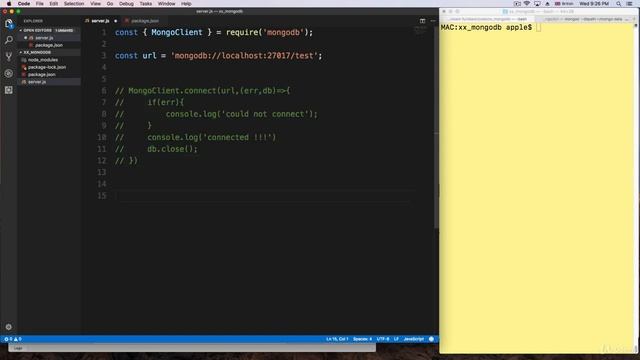This screenshot has height=360, width=640.
Task: Open the Window menu
Action: click(167, 4)
